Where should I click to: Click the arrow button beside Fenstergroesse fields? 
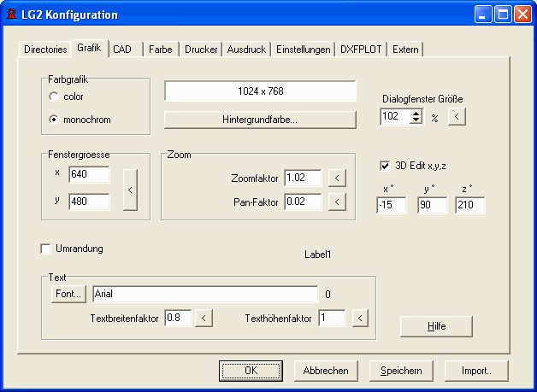pos(130,190)
